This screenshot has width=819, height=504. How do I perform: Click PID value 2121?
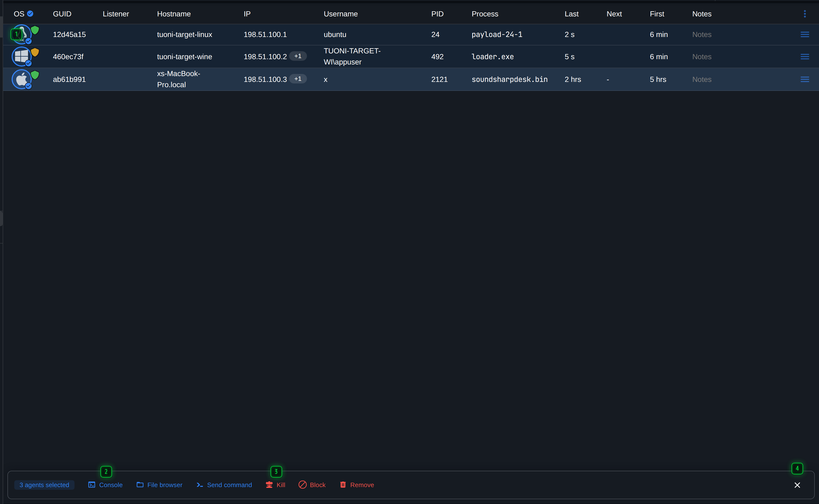click(x=439, y=79)
